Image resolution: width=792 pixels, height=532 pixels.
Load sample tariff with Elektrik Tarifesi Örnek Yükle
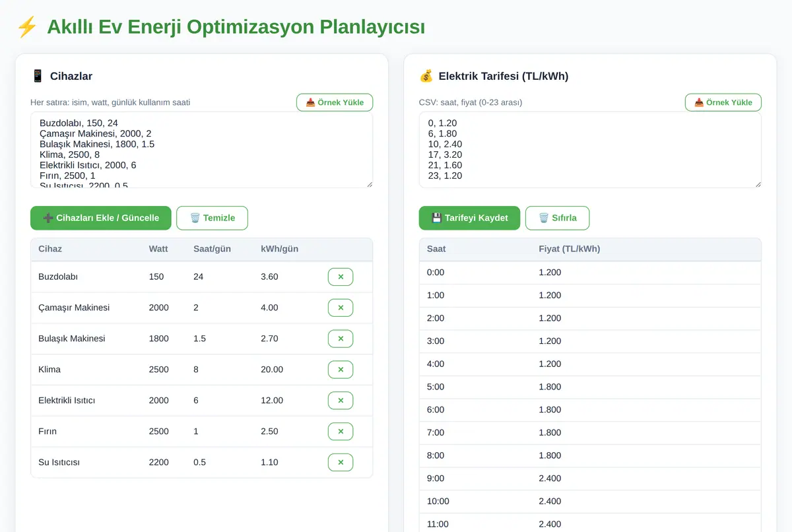coord(723,102)
